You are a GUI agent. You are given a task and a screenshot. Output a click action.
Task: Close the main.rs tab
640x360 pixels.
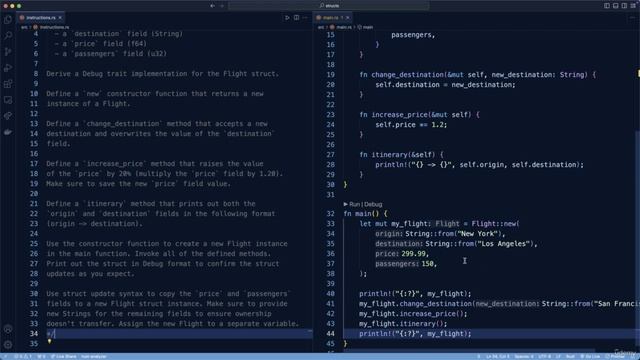pyautogui.click(x=348, y=18)
